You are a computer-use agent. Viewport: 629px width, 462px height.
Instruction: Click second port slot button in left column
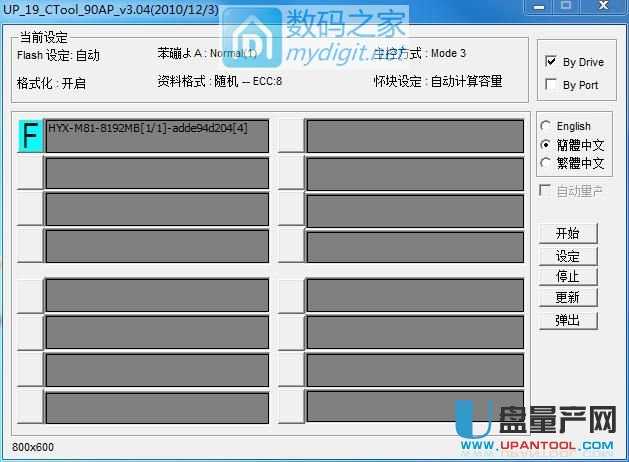point(30,173)
